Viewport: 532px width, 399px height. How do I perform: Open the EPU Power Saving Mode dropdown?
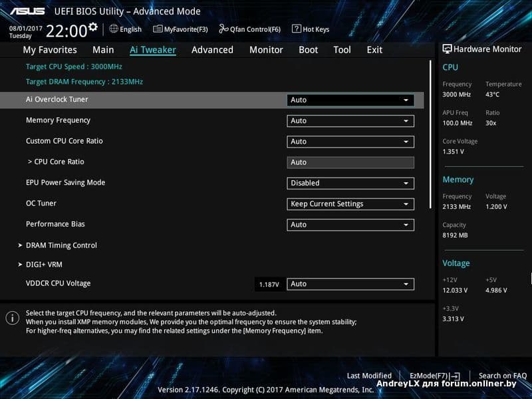(350, 184)
